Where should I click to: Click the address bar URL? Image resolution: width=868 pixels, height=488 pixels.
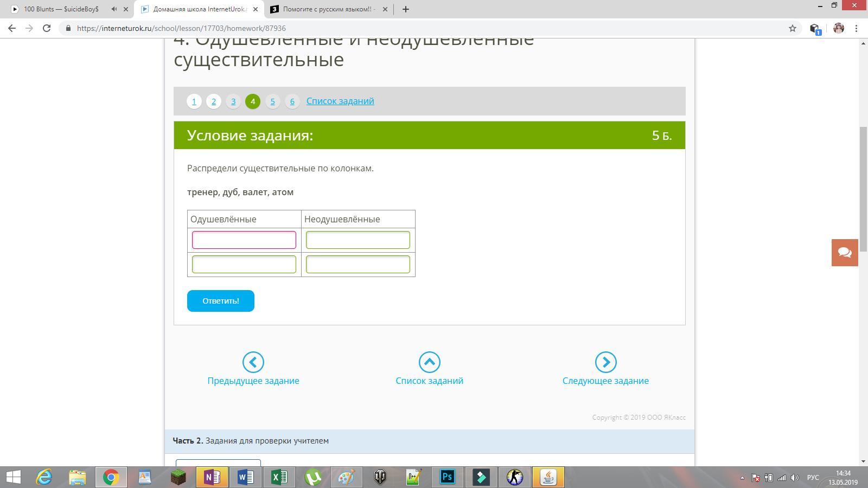pos(181,28)
